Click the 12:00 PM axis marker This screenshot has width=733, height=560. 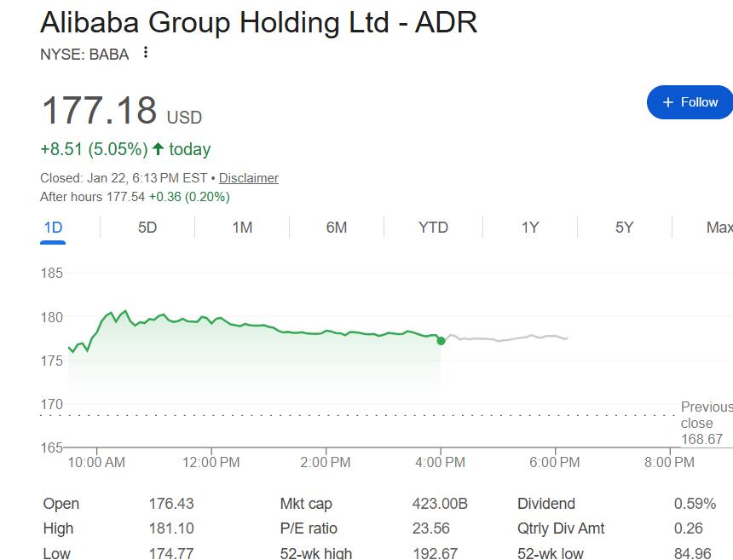click(x=211, y=462)
